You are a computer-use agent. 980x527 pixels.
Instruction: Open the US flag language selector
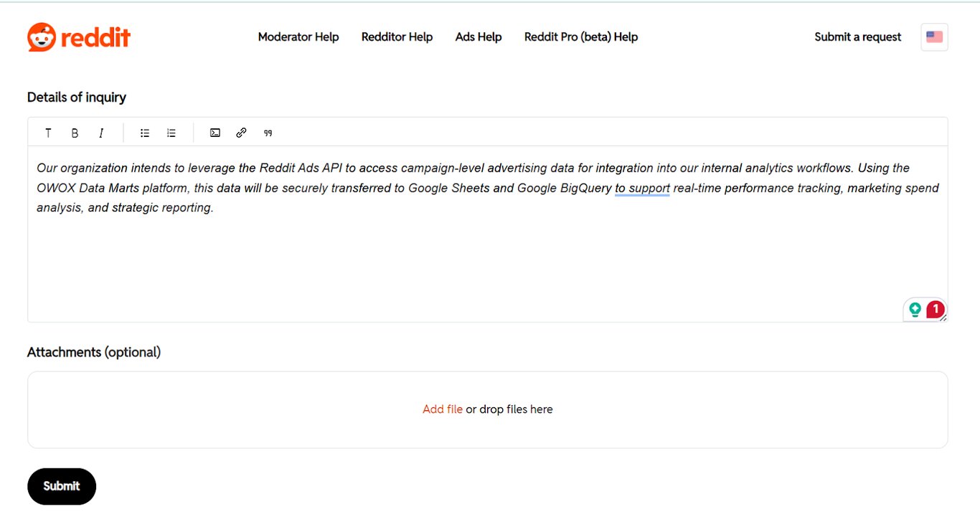934,37
